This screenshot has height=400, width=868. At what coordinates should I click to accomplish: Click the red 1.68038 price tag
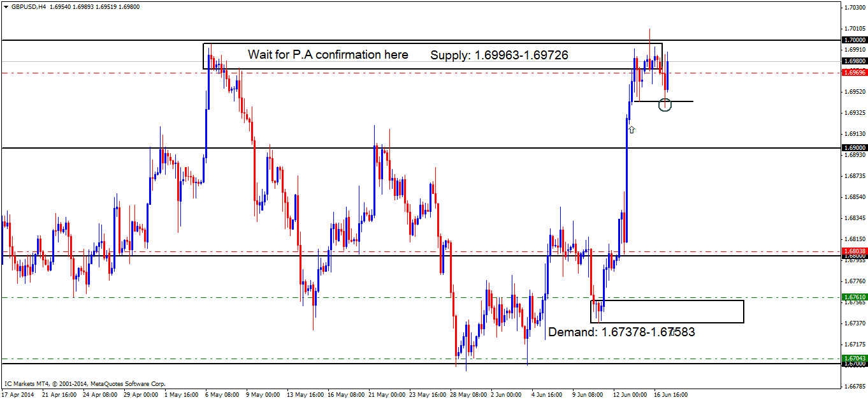pyautogui.click(x=855, y=251)
